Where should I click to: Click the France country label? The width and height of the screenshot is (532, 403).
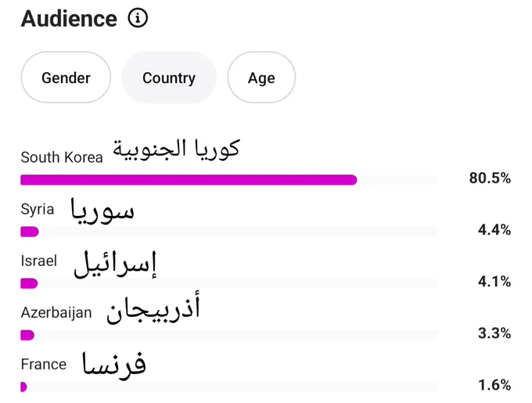pyautogui.click(x=44, y=365)
